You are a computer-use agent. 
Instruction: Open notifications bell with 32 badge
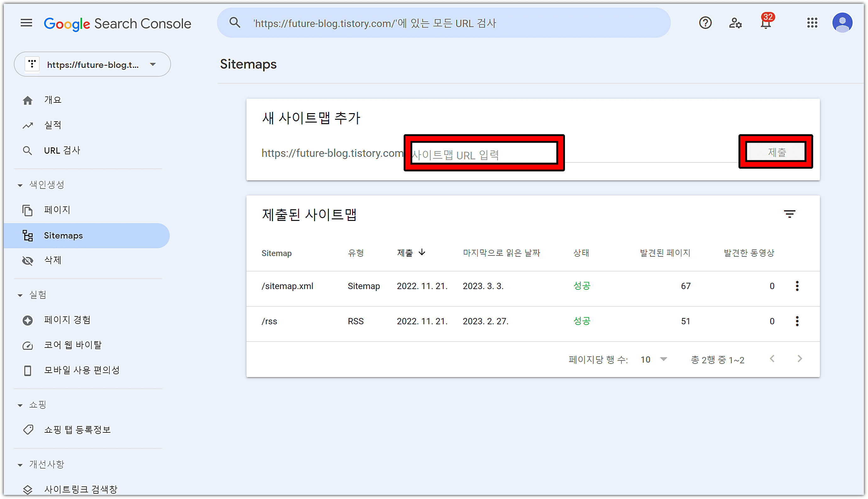coord(766,23)
